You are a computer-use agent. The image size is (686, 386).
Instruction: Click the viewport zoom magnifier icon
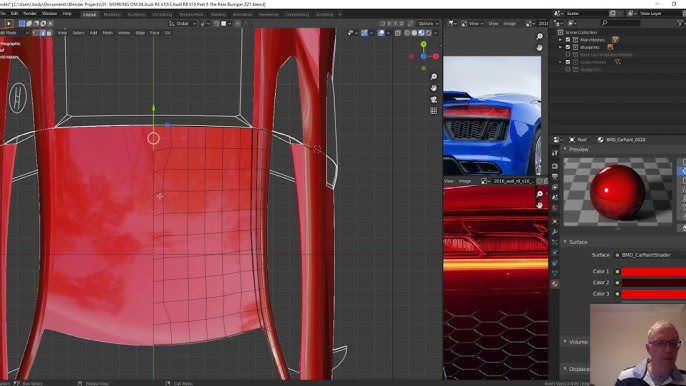point(434,77)
